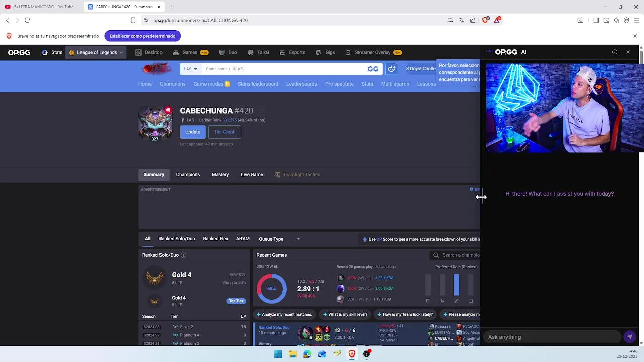This screenshot has width=644, height=362.
Task: Open the Pro spectate page
Action: 339,84
